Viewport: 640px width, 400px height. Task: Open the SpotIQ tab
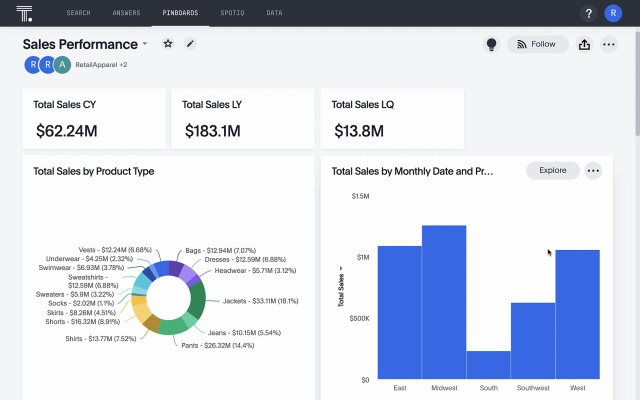point(232,13)
